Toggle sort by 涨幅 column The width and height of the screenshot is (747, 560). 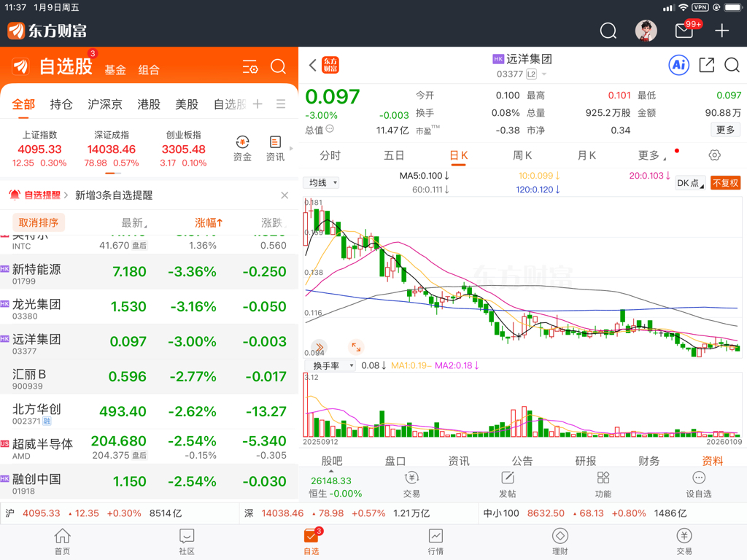click(x=209, y=222)
